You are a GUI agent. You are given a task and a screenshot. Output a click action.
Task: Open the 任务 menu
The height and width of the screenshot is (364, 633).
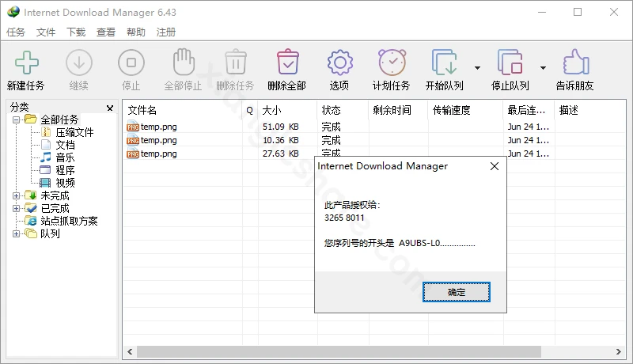[16, 32]
